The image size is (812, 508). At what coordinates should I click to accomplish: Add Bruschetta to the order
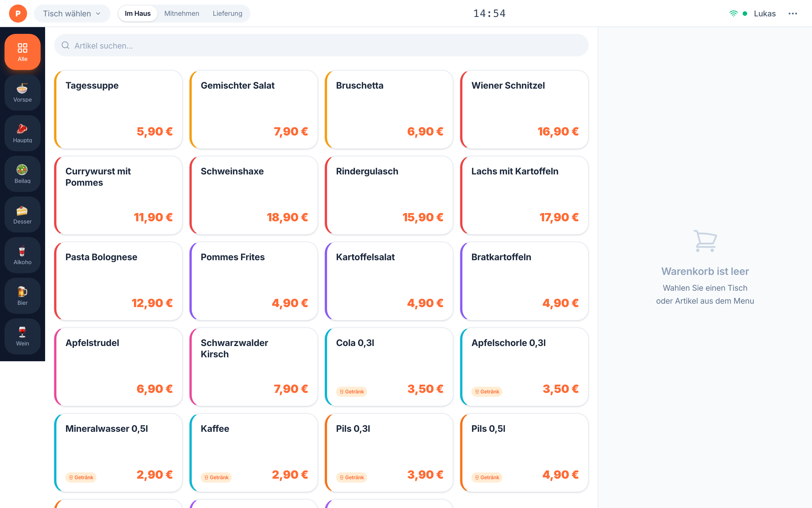(x=389, y=110)
